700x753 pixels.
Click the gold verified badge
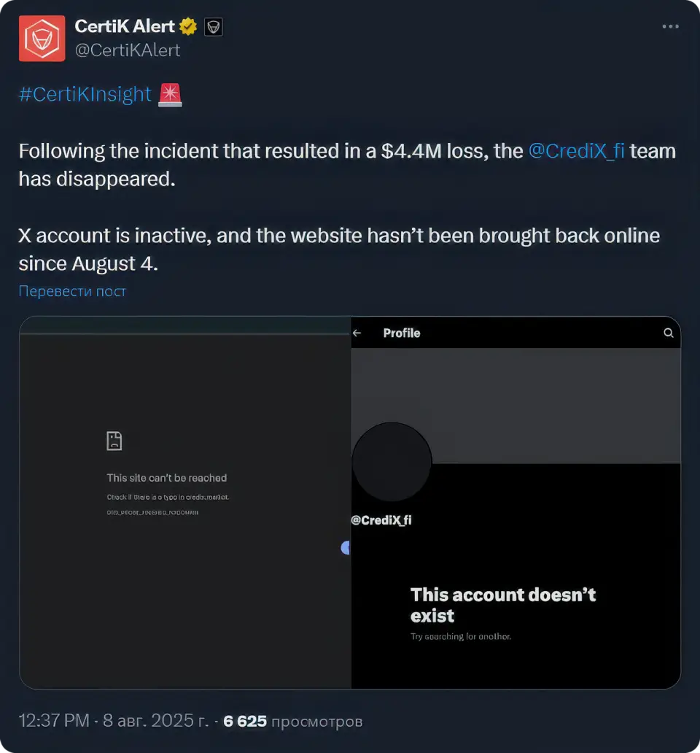[x=188, y=27]
